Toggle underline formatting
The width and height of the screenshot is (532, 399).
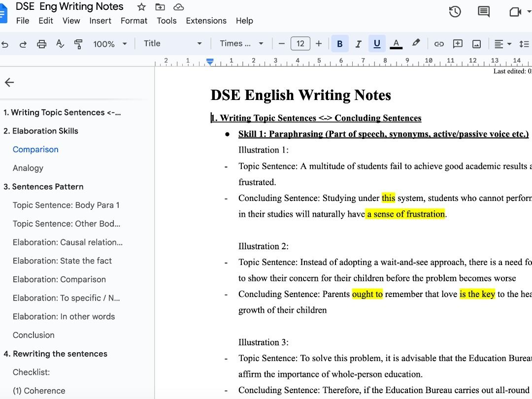point(377,43)
